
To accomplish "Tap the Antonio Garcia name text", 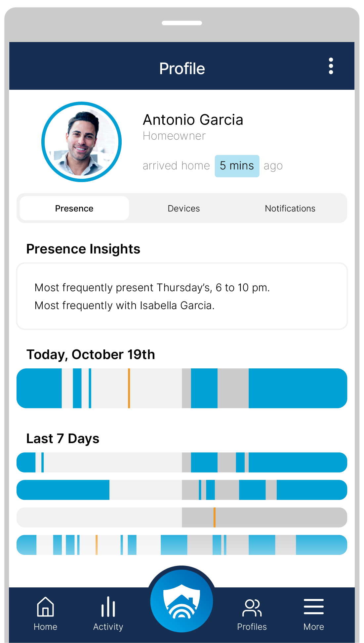I will tap(193, 119).
